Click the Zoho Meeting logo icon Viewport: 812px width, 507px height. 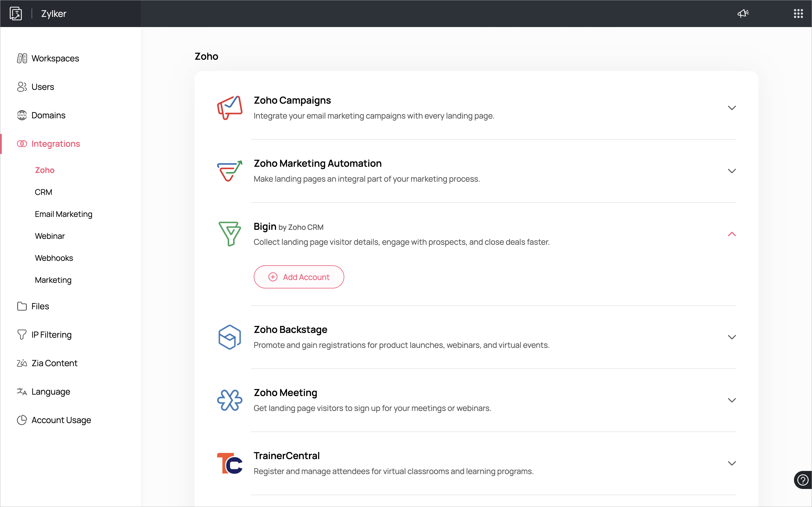click(x=230, y=400)
